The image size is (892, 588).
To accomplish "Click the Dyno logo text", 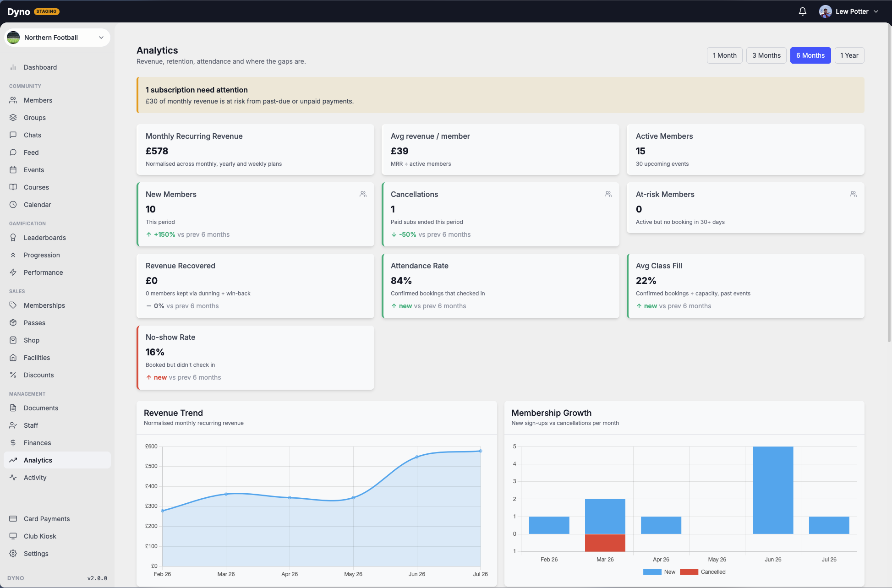I will (18, 12).
